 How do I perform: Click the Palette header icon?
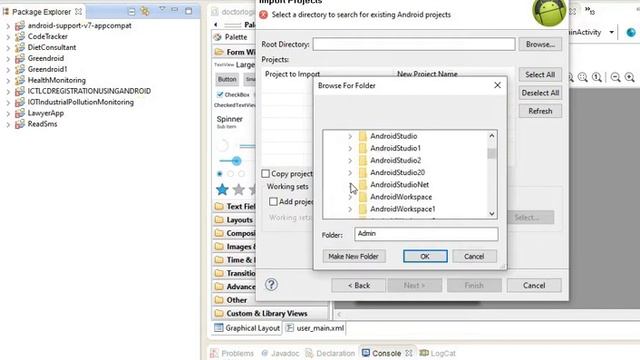[x=218, y=37]
